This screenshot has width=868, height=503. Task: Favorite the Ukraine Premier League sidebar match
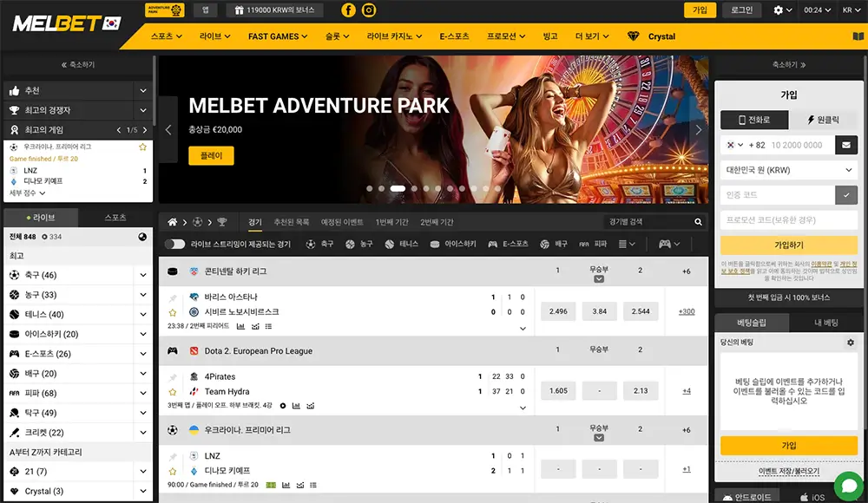click(x=143, y=147)
